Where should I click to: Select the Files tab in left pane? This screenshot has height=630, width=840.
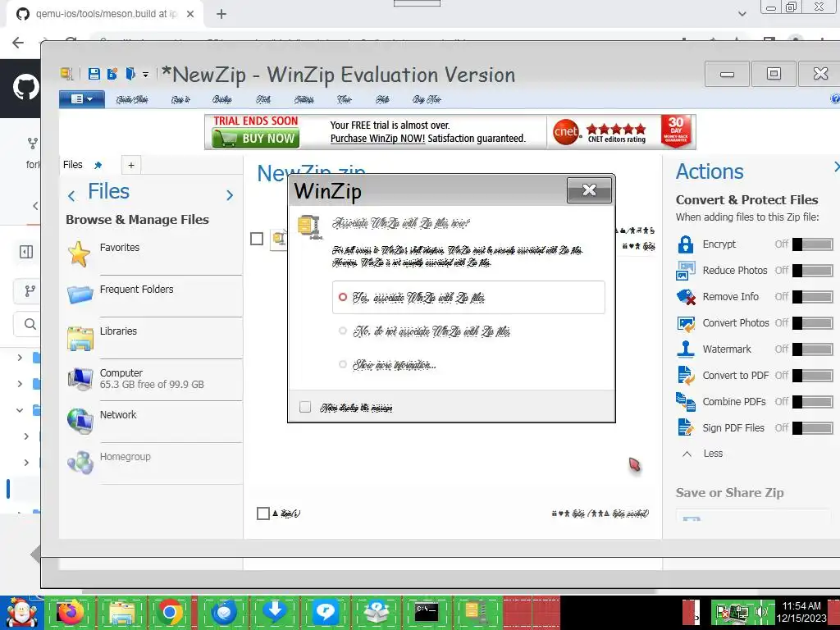point(73,164)
